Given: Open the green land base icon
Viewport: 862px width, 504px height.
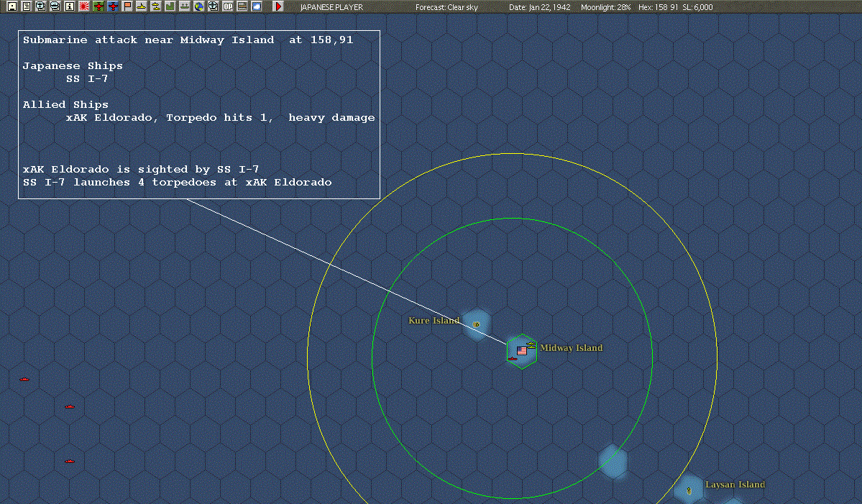Looking at the screenshot, I should tap(170, 6).
